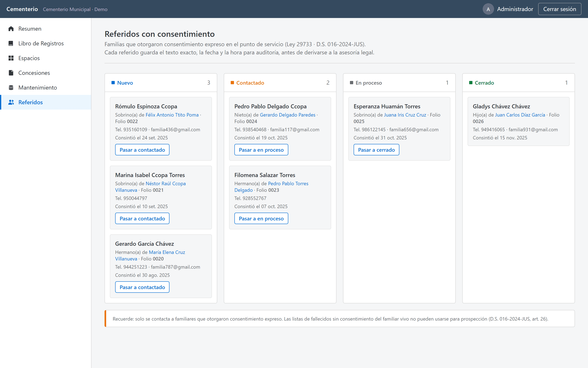Click the Nuevo column header label

(125, 83)
